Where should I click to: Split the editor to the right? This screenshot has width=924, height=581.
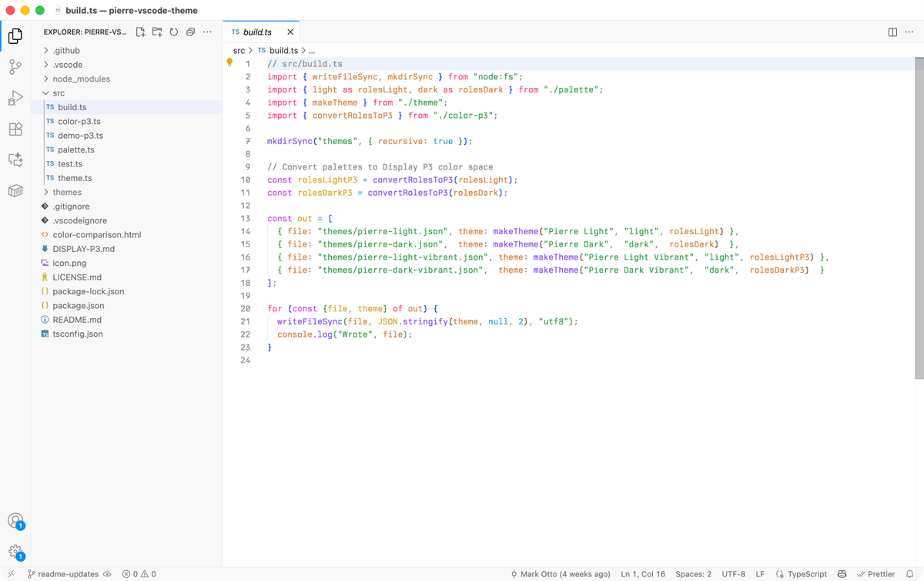(892, 32)
